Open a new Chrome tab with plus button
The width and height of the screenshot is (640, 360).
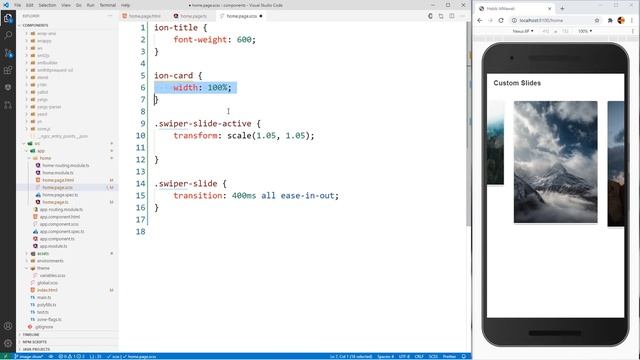[x=562, y=8]
